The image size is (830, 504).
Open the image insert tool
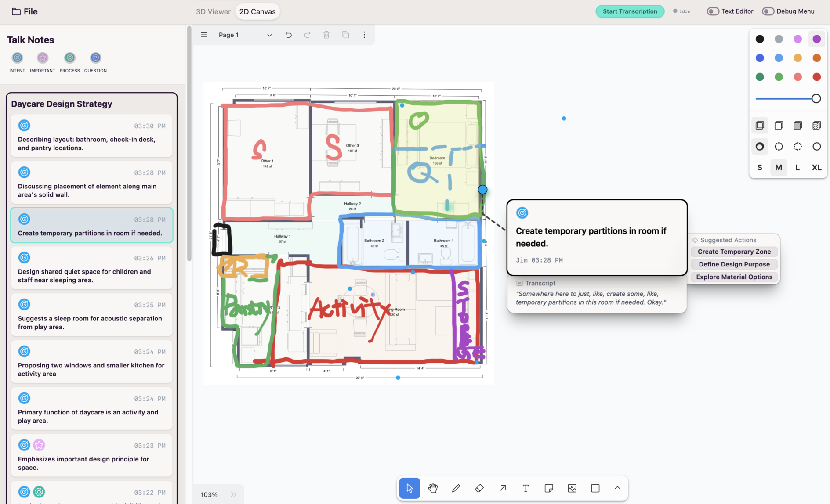(x=572, y=488)
